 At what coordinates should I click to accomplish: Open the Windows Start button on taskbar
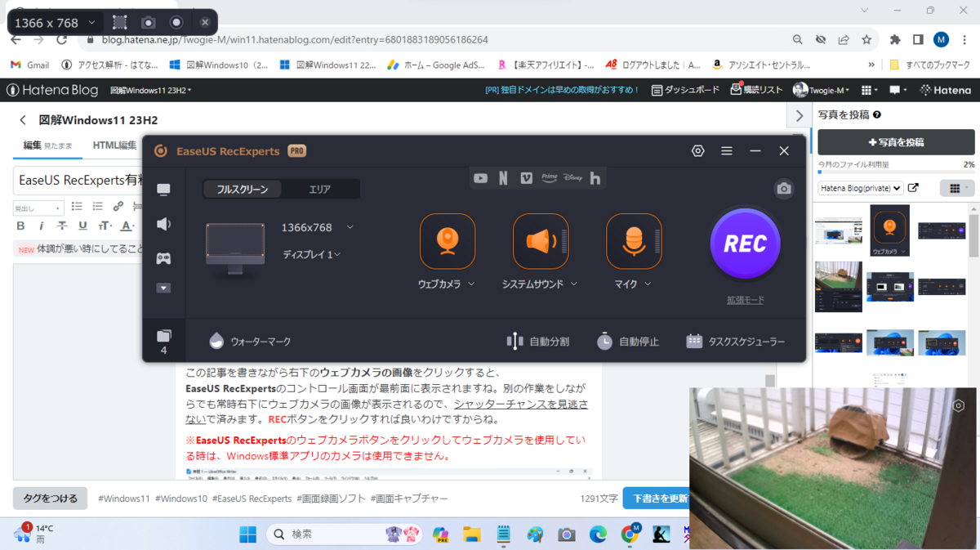point(247,534)
